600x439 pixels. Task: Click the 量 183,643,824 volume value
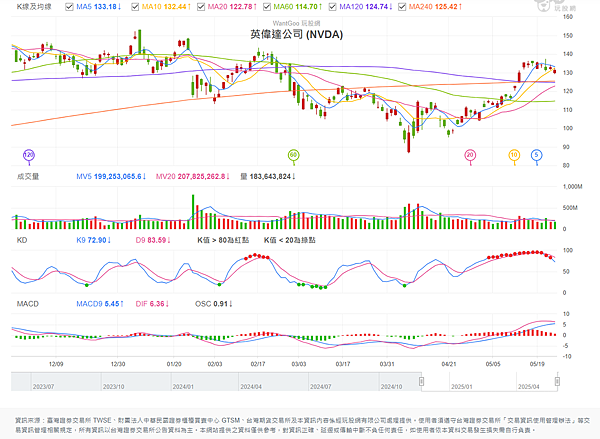click(268, 176)
